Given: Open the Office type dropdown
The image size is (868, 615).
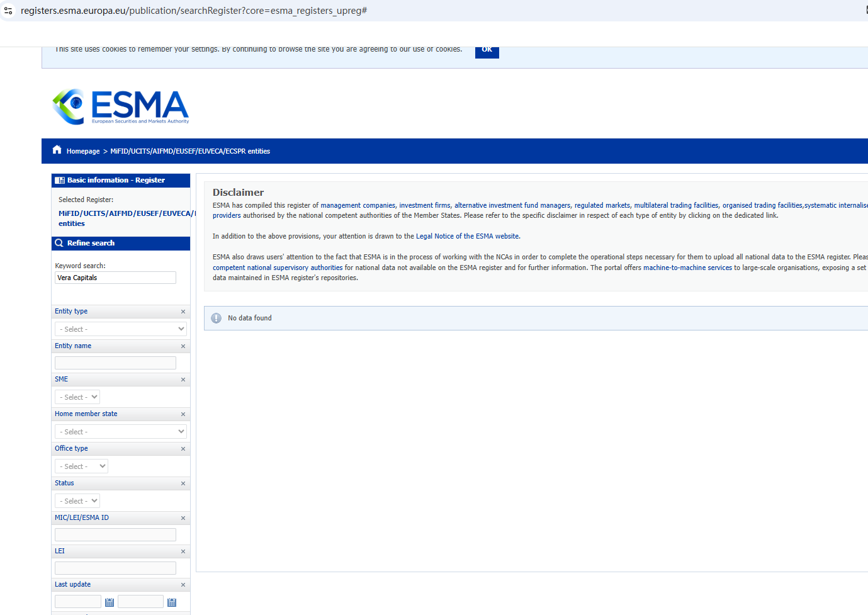Looking at the screenshot, I should point(81,466).
